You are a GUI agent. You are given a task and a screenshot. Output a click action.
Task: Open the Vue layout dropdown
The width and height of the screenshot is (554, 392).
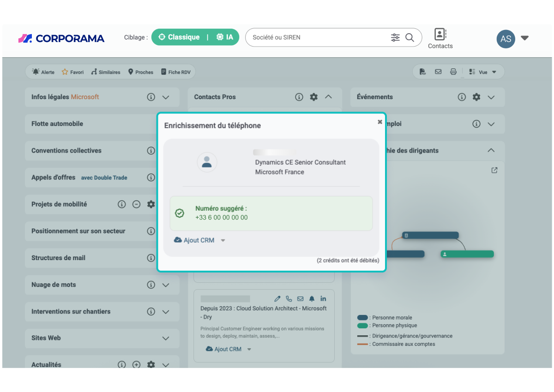(483, 72)
